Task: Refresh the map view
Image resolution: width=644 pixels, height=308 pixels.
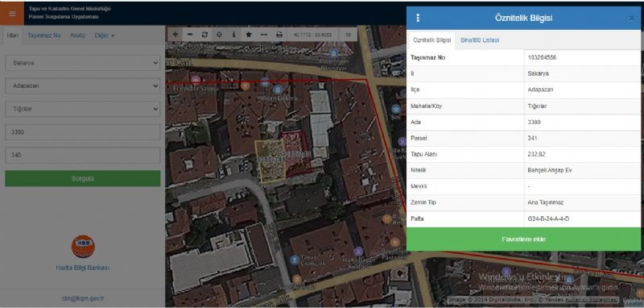Action: [204, 35]
